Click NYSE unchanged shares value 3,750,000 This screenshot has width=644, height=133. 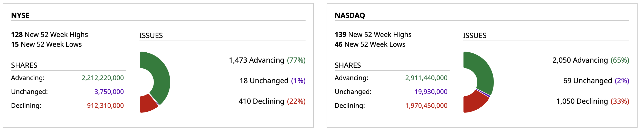click(109, 92)
